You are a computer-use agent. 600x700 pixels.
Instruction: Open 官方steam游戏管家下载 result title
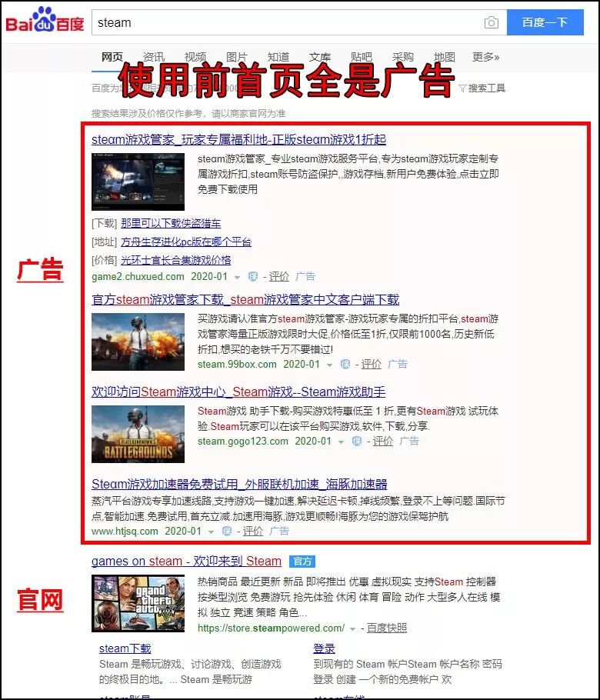coord(245,299)
